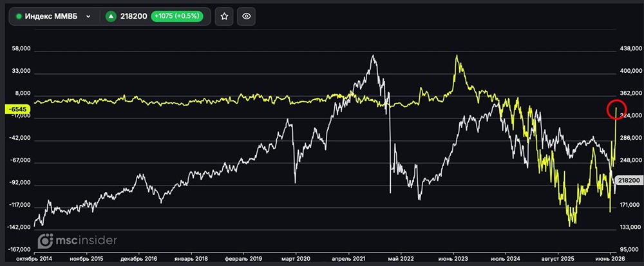Click the 218200 price value in header
This screenshot has width=644, height=266.
point(133,16)
